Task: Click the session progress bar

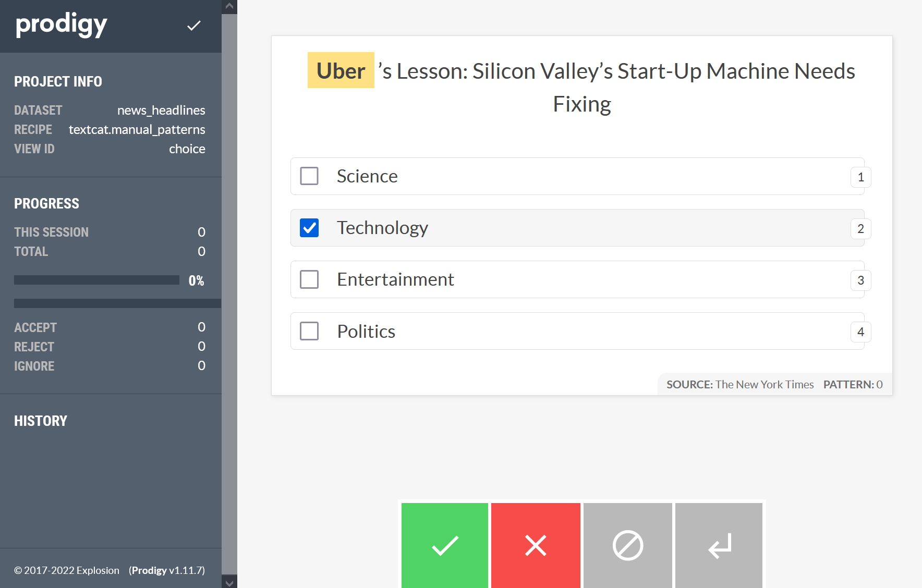Action: tap(96, 280)
